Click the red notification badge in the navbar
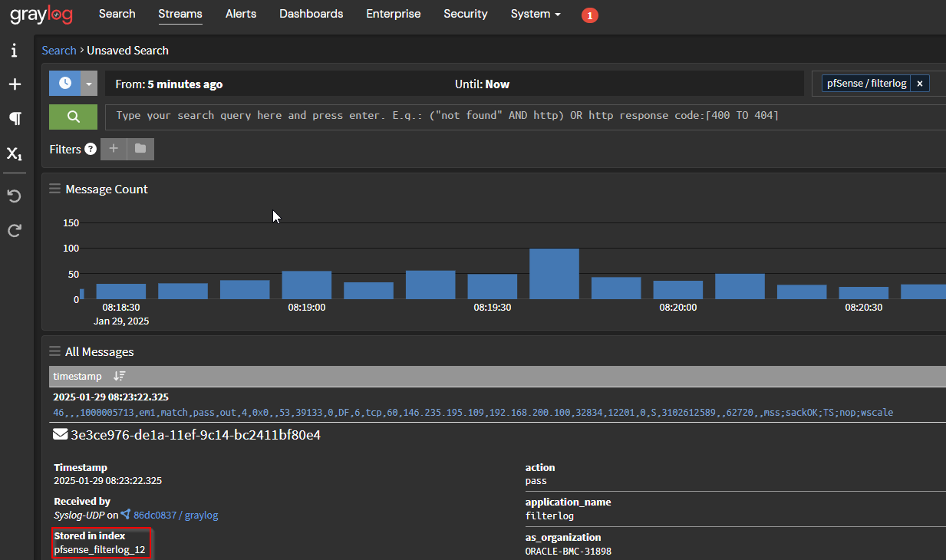This screenshot has width=946, height=560. click(x=589, y=15)
